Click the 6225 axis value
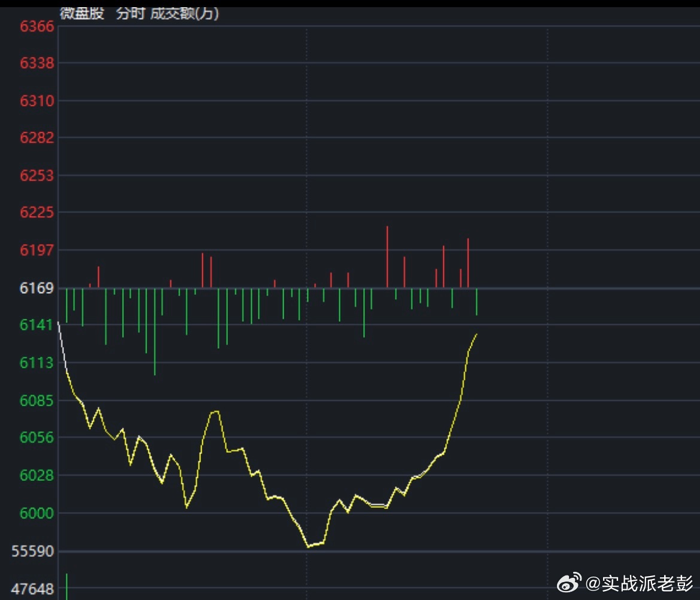 pyautogui.click(x=37, y=212)
